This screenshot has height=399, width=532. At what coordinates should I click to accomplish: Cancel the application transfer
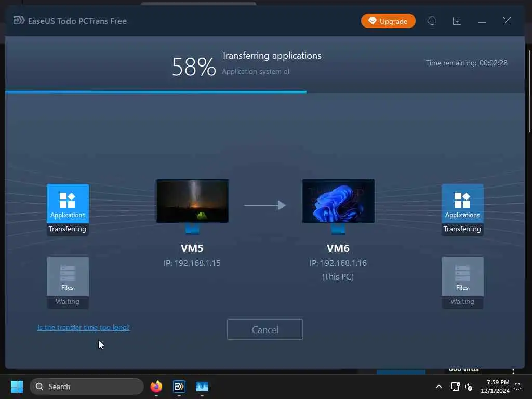click(264, 329)
